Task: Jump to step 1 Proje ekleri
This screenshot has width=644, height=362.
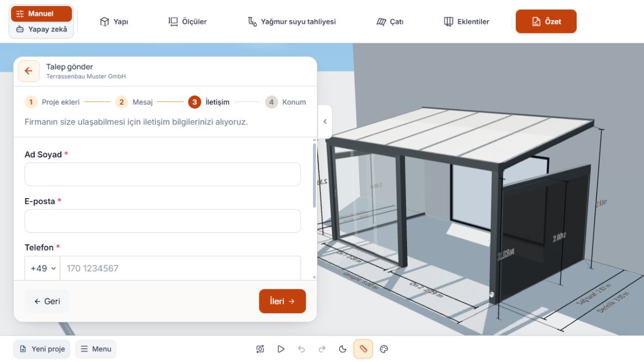Action: pyautogui.click(x=52, y=102)
